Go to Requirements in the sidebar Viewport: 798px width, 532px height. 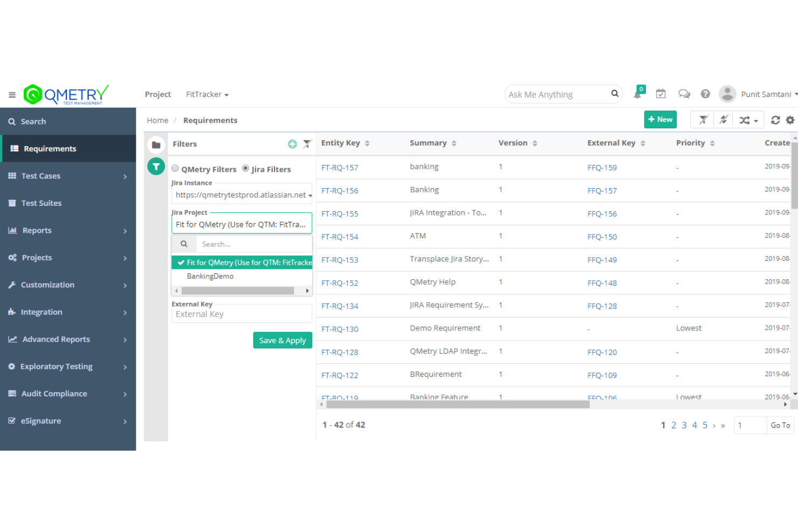coord(50,148)
